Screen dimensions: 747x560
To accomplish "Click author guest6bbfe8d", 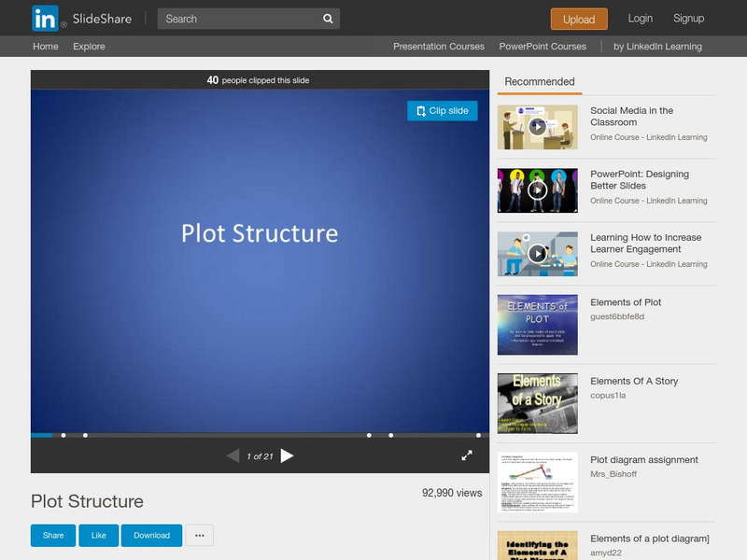I will pos(617,316).
